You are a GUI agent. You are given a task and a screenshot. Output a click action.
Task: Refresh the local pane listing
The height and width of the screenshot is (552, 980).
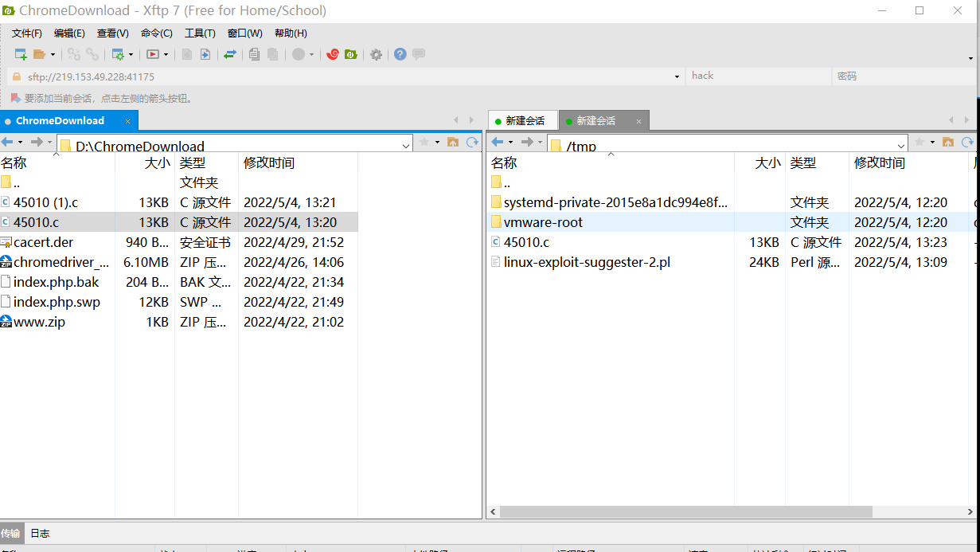click(x=472, y=142)
